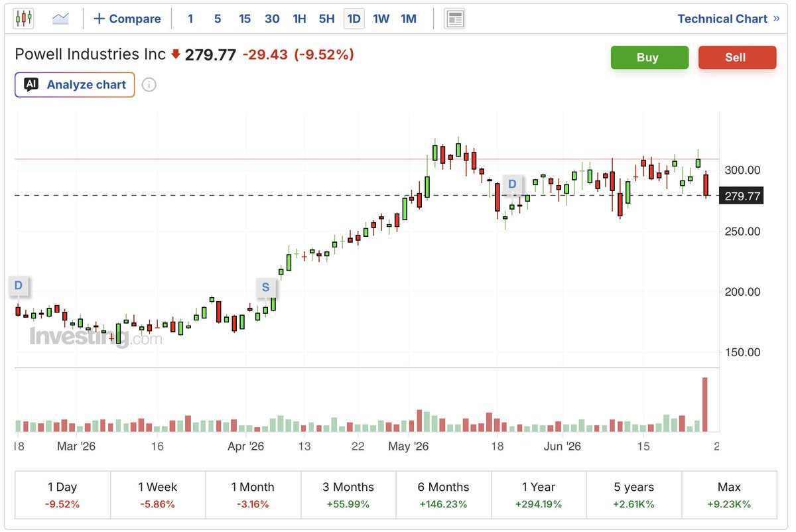Open the news overlay icon in toolbar

pyautogui.click(x=454, y=19)
